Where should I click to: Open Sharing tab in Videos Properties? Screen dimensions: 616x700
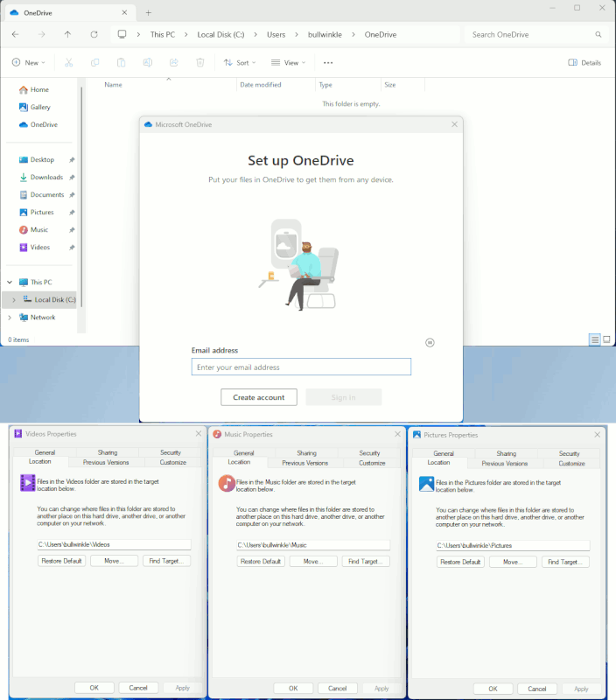108,452
